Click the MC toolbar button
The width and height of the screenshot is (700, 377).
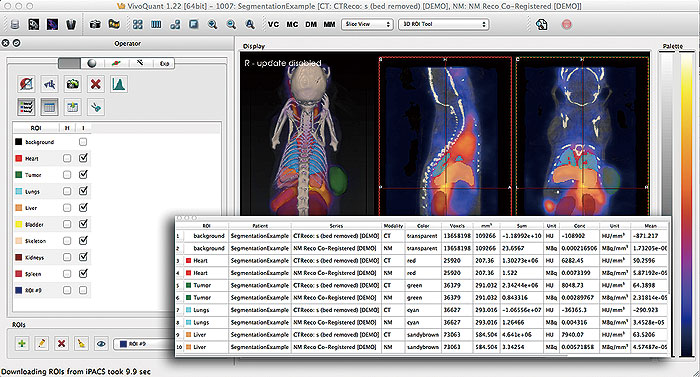click(292, 24)
